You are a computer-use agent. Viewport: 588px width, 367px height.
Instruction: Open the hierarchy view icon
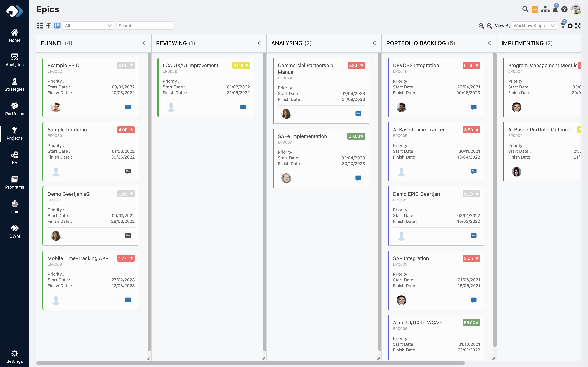545,9
